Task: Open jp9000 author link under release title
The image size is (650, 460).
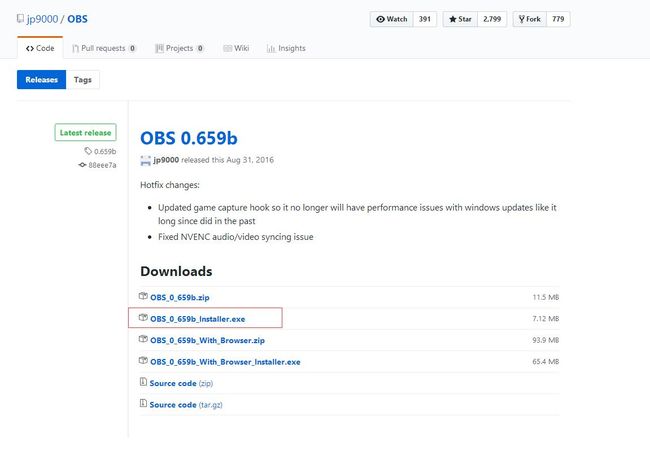Action: coord(166,160)
